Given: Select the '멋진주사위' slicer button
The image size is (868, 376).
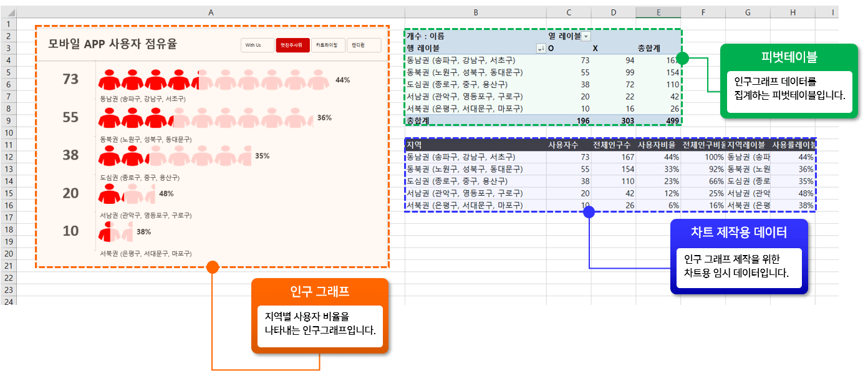Looking at the screenshot, I should coord(292,46).
